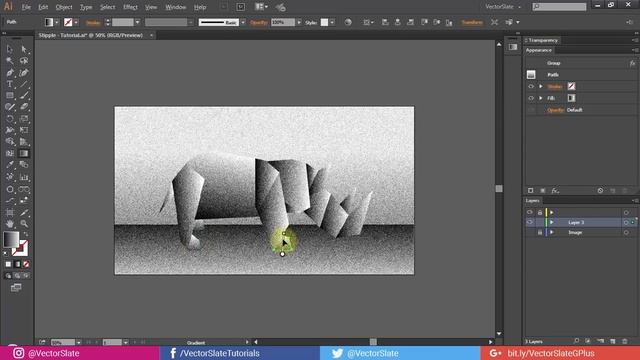
Task: Open the Window menu
Action: (x=176, y=7)
